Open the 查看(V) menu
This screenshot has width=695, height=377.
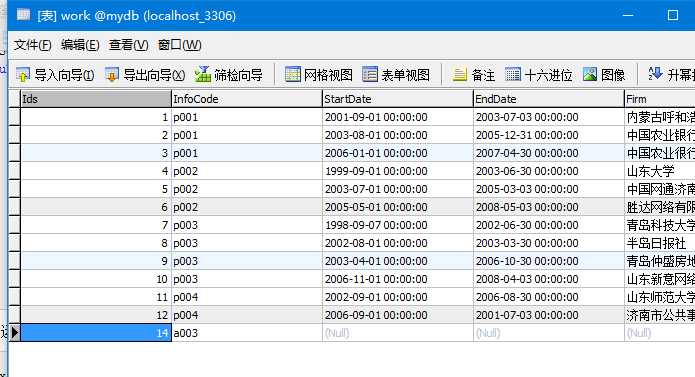[128, 45]
